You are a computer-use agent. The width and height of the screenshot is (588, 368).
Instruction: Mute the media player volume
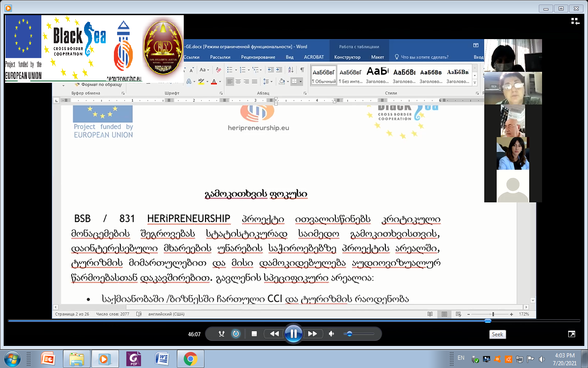(332, 334)
